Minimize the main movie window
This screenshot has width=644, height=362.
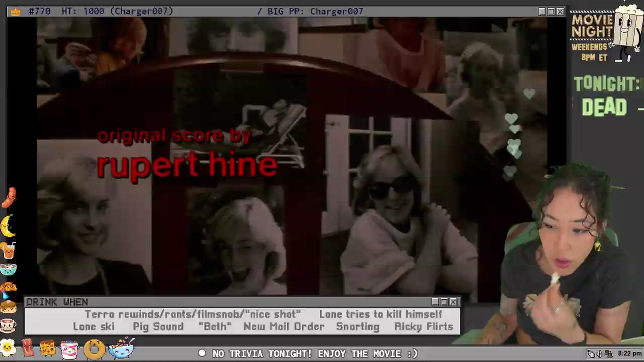pos(542,12)
